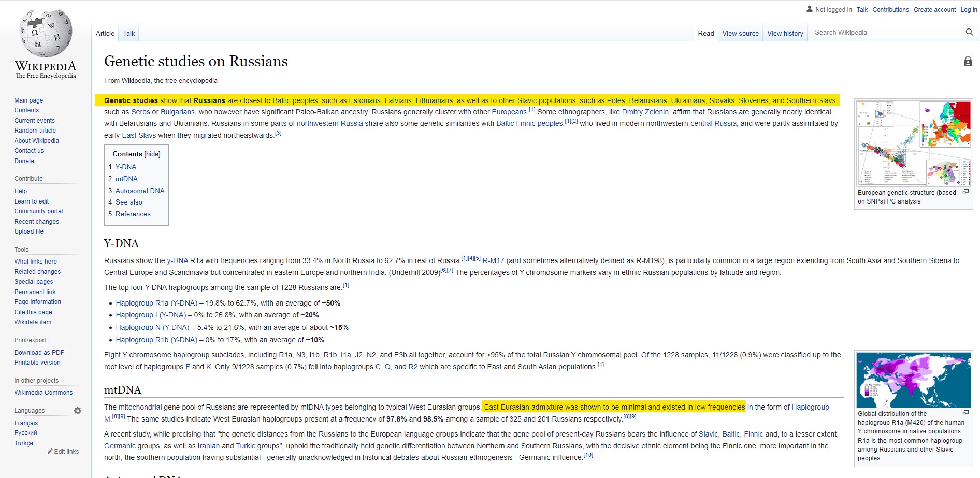Click the What links here tool
This screenshot has height=478, width=980.
click(36, 262)
